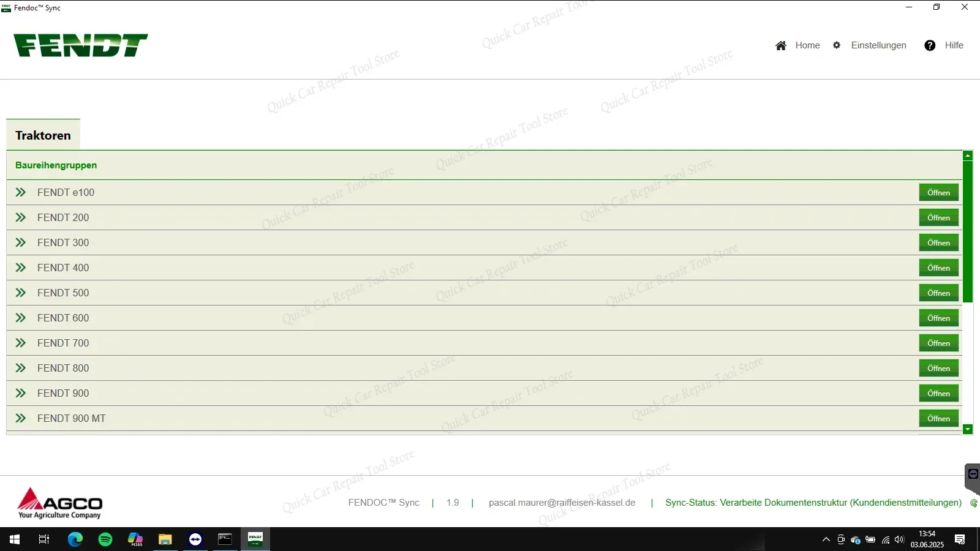The image size is (980, 551).
Task: Click the Sync-Status message in the footer
Action: click(x=813, y=503)
